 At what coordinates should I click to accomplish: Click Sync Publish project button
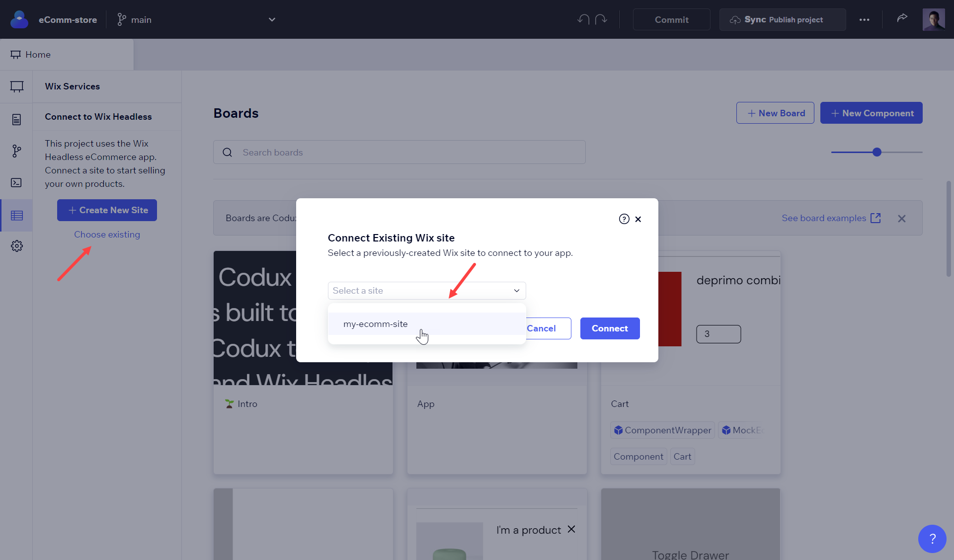pyautogui.click(x=783, y=19)
